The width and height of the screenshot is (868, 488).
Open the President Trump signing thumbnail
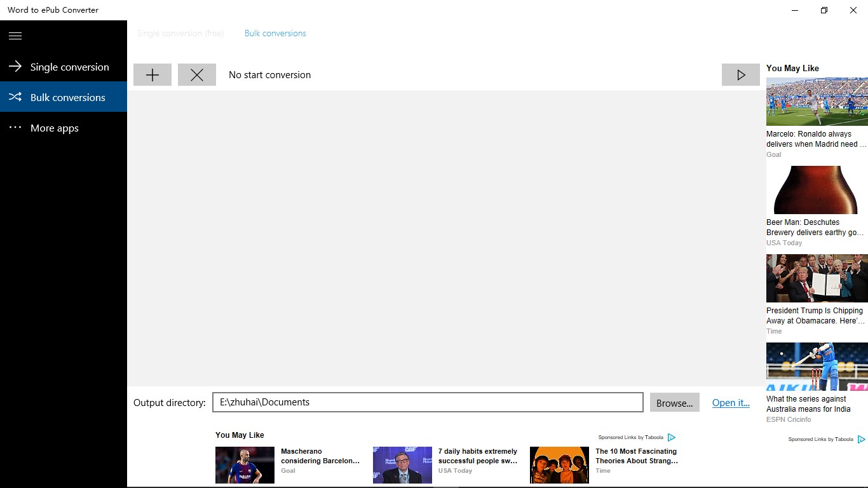817,278
